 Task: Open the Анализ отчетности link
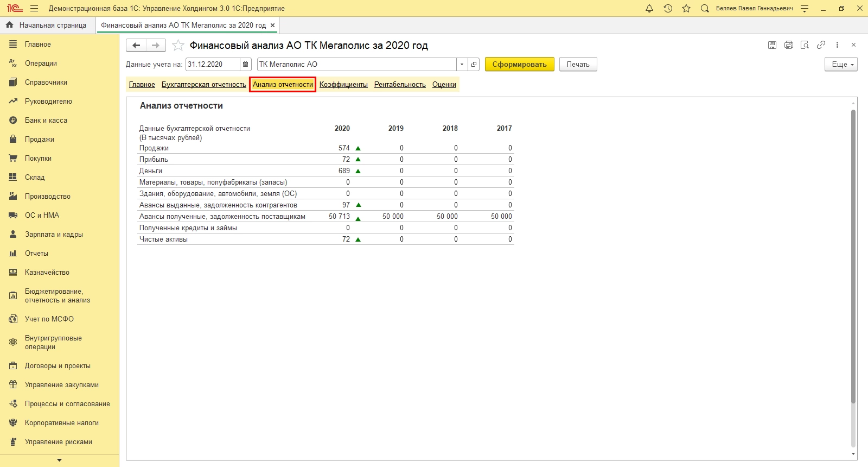point(283,85)
